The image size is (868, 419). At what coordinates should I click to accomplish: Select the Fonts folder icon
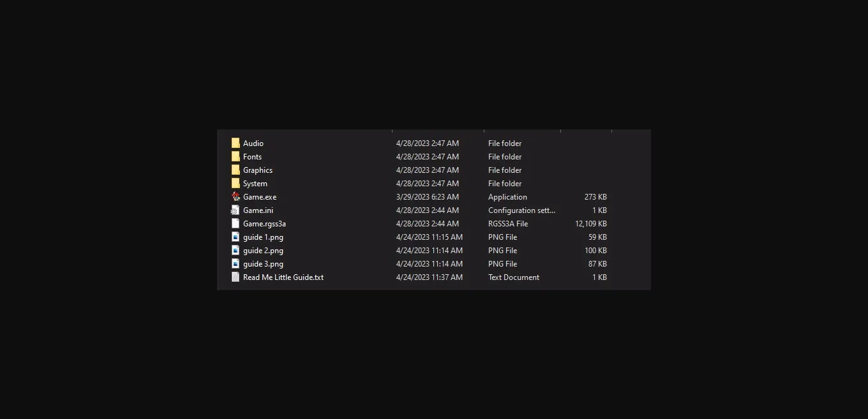[236, 157]
